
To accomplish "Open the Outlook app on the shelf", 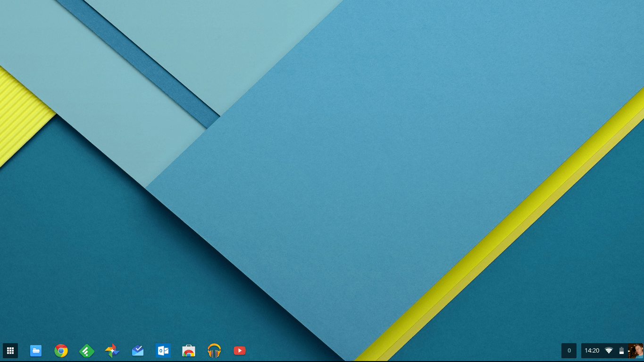I will (163, 351).
